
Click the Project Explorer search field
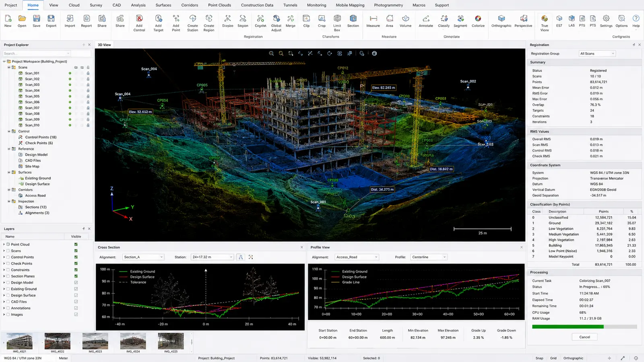tap(37, 53)
